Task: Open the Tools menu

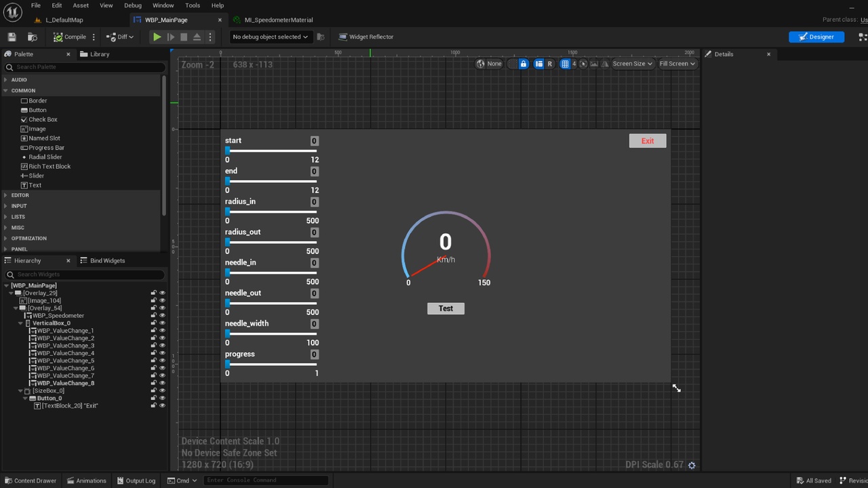Action: tap(193, 5)
